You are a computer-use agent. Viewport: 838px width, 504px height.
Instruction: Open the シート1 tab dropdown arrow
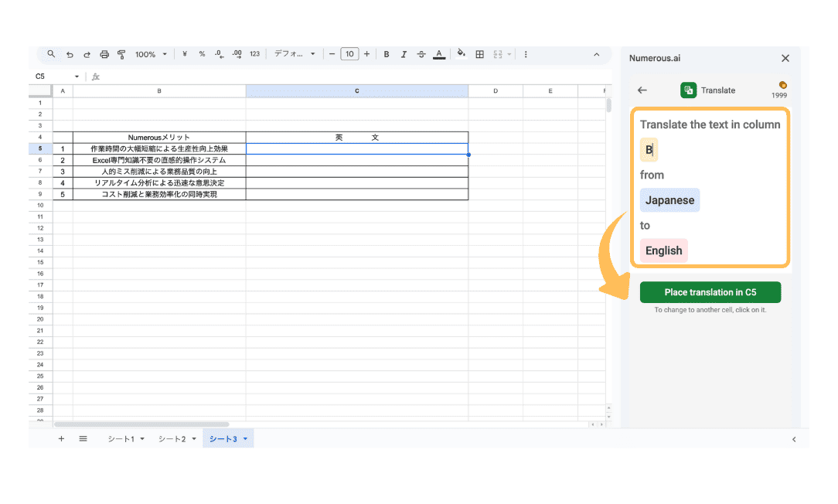coord(142,439)
